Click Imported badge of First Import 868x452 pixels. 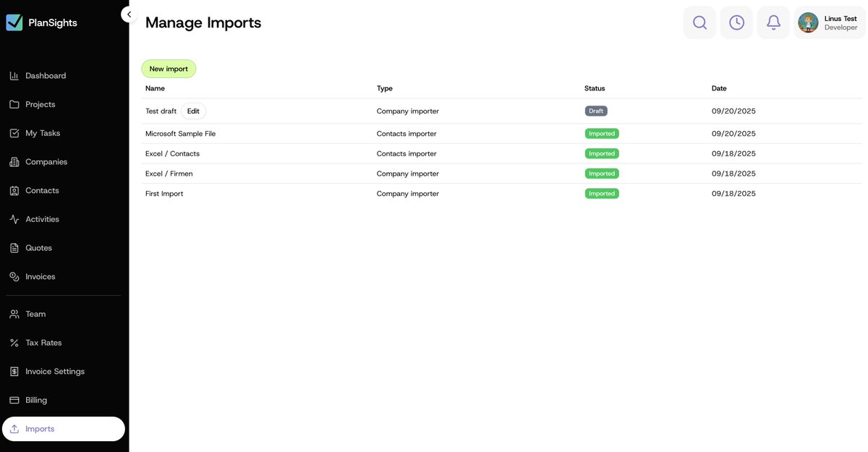602,194
